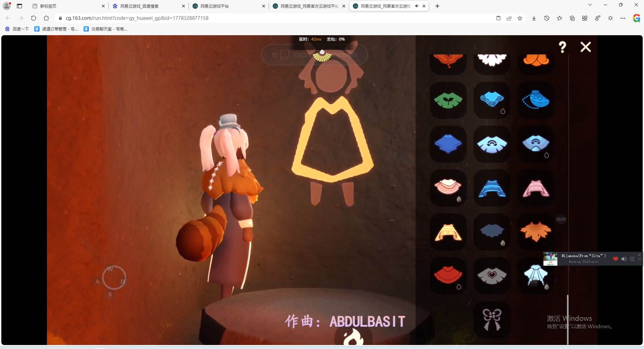Image resolution: width=644 pixels, height=349 pixels.
Task: Open the browser profile avatar menu
Action: pos(7,6)
